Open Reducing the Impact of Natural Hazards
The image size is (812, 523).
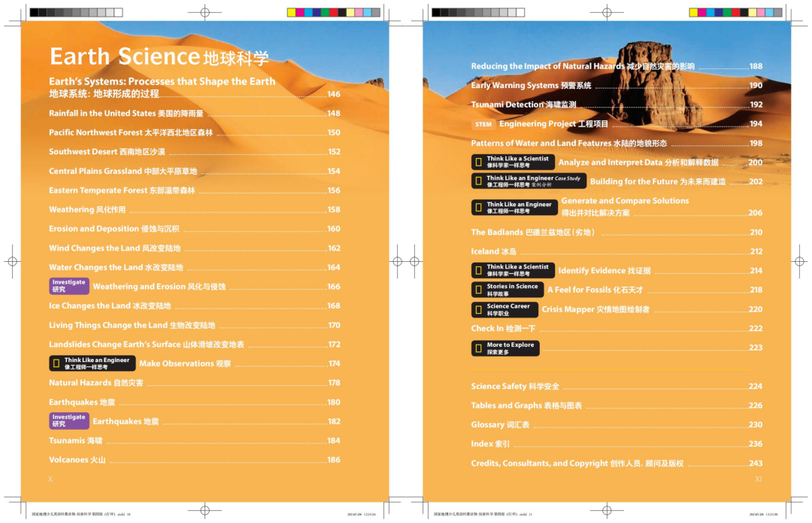[583, 66]
